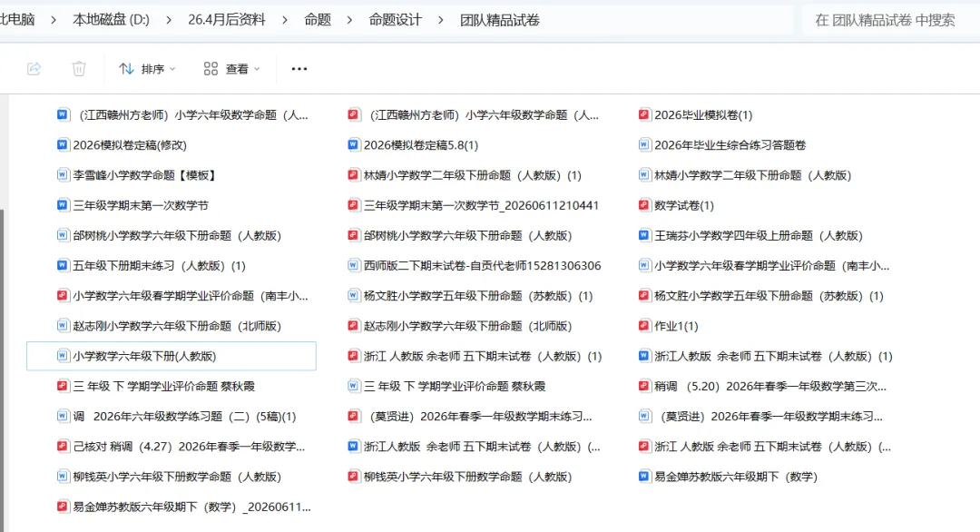Viewport: 980px width, 532px height.
Task: Click the Word icon of 五年级下册期末练习 (人教版) (1)
Action: pyautogui.click(x=63, y=266)
